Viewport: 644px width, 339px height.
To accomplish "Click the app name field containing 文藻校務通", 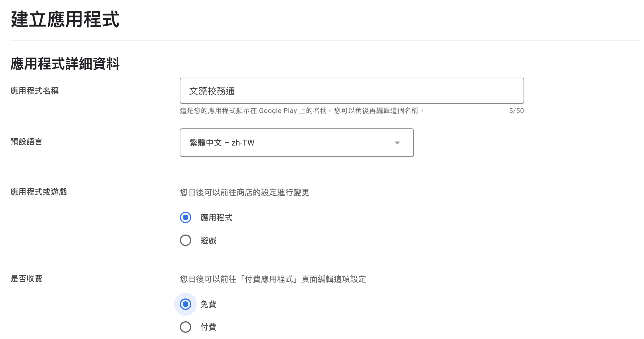I will [x=352, y=91].
